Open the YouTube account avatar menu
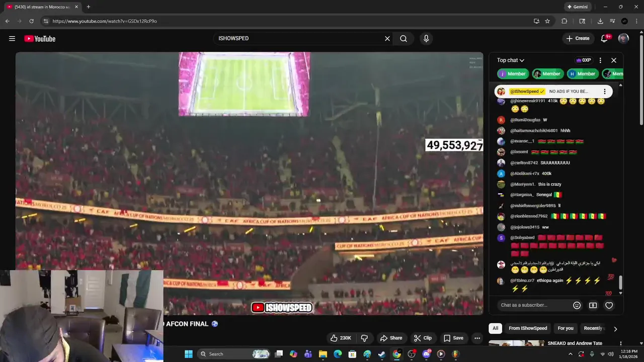644x362 pixels. pyautogui.click(x=623, y=39)
